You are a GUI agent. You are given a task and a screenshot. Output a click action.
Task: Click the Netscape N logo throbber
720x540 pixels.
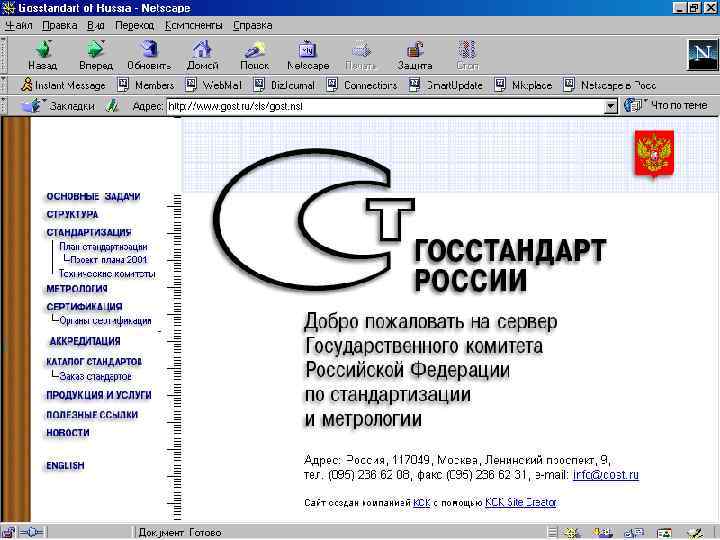tap(702, 55)
